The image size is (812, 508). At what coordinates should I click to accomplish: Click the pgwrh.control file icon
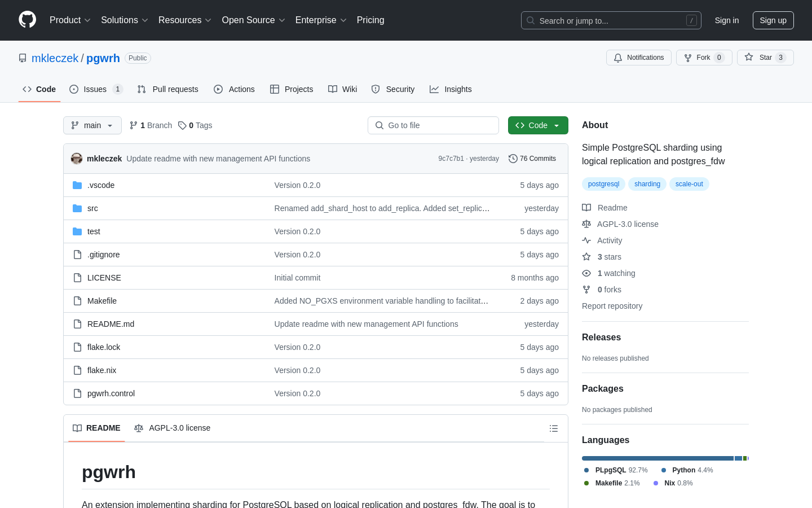click(77, 393)
